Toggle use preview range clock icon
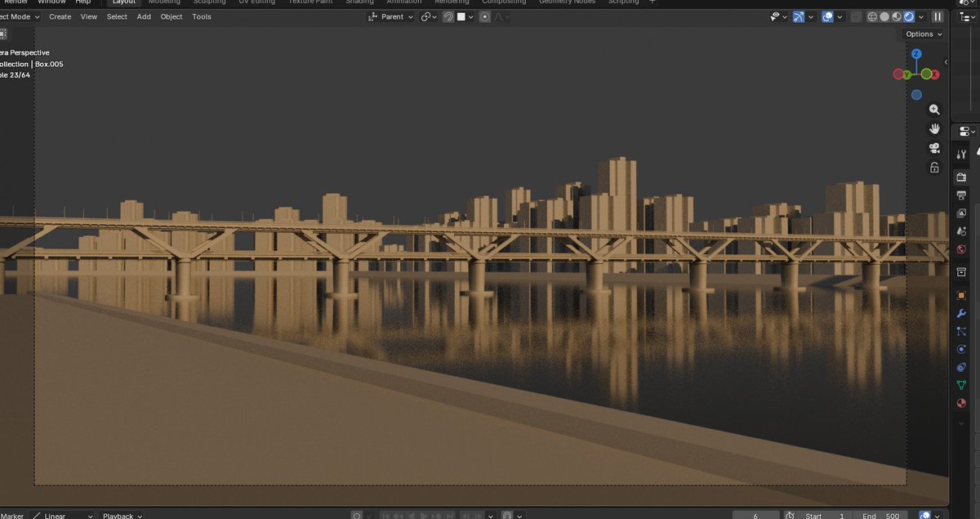This screenshot has width=980, height=519. (790, 516)
